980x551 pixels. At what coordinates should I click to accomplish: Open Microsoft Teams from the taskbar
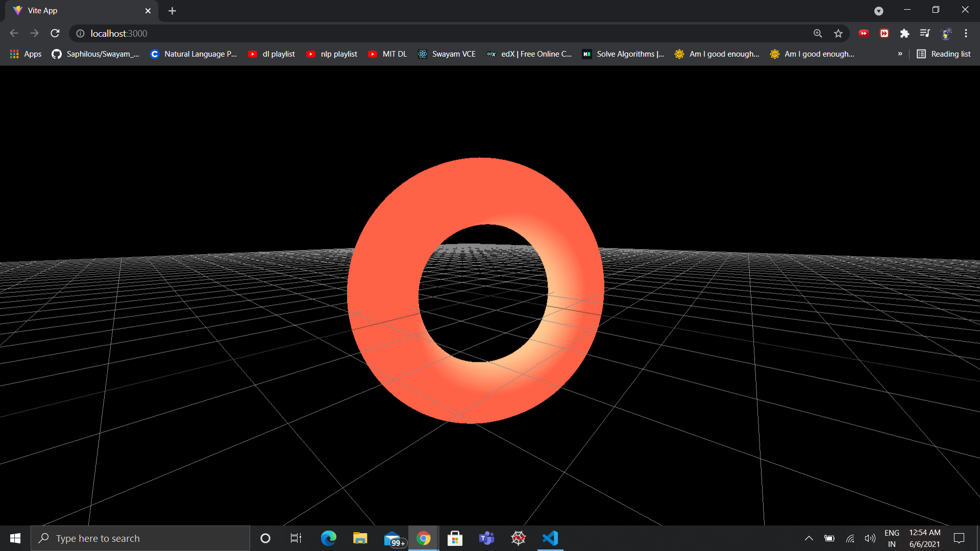486,538
